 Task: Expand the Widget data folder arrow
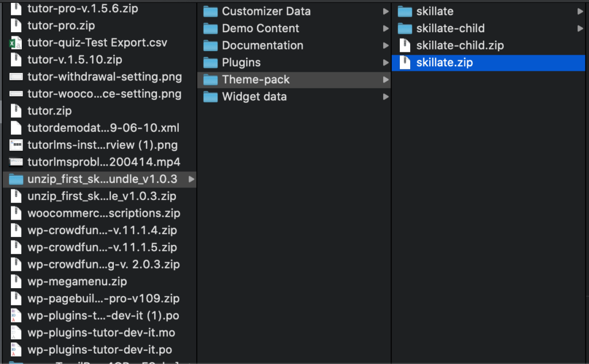[x=385, y=97]
